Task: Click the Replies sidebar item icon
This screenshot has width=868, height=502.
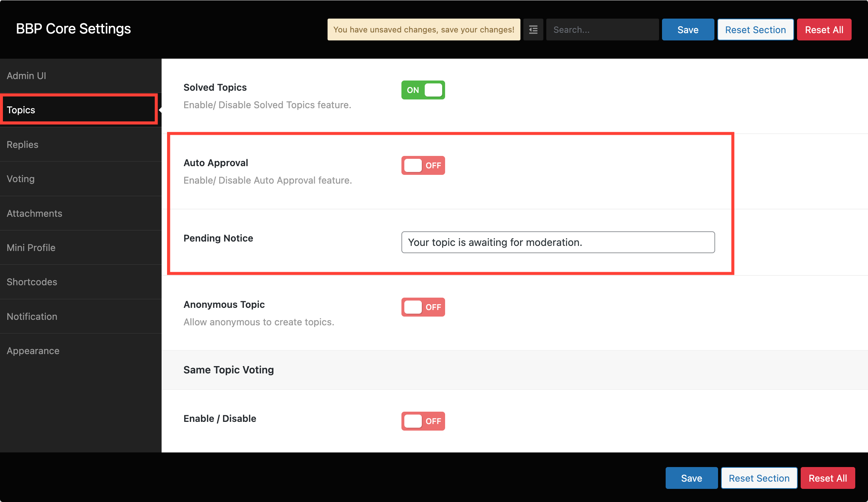Action: (x=22, y=144)
